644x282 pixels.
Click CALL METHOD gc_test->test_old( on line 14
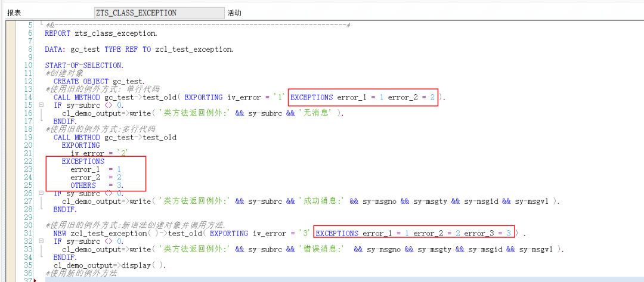pos(118,97)
